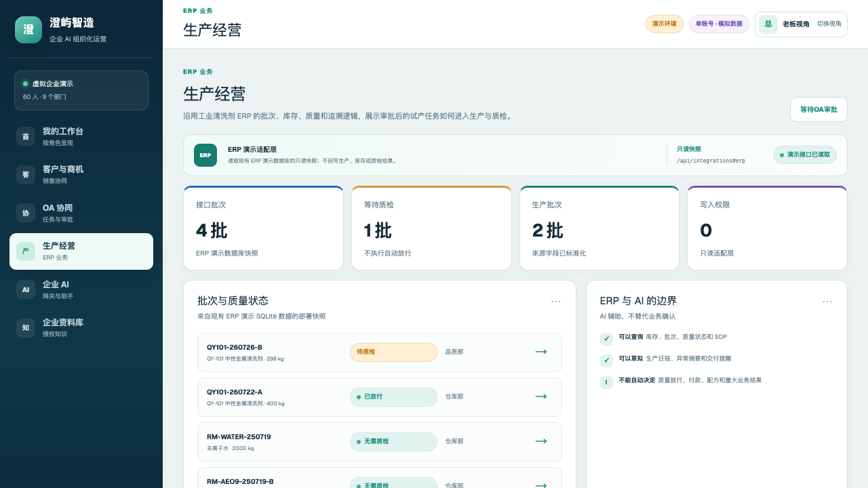The height and width of the screenshot is (488, 868).
Task: Open the 等待质检 1 批 stat card
Action: (x=431, y=228)
